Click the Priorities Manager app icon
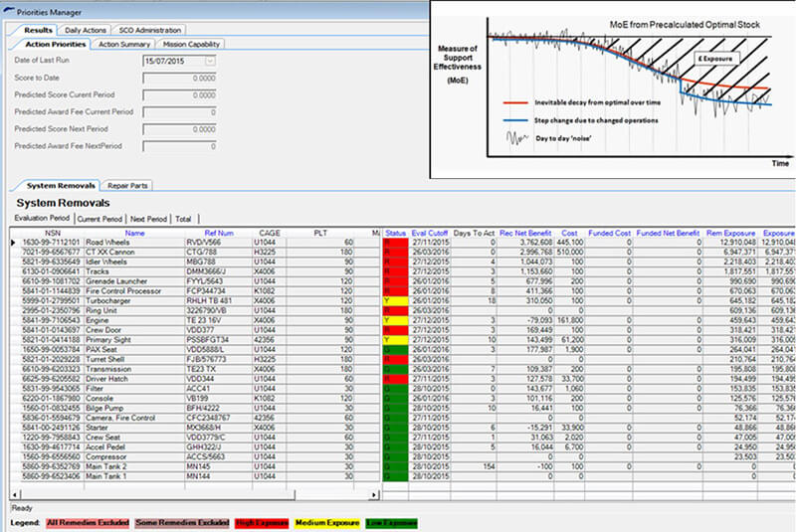Image resolution: width=796 pixels, height=532 pixels. coord(9,11)
